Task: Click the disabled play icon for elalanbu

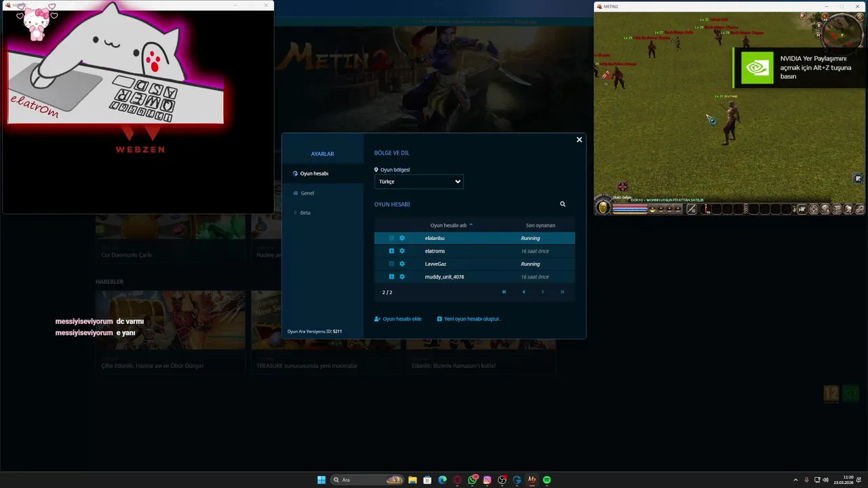Action: tap(391, 238)
